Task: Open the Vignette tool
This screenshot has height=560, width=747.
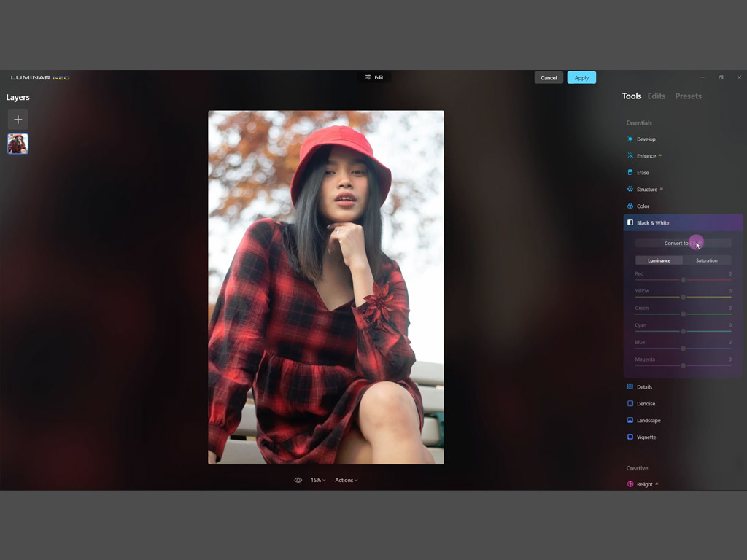Action: (x=646, y=437)
